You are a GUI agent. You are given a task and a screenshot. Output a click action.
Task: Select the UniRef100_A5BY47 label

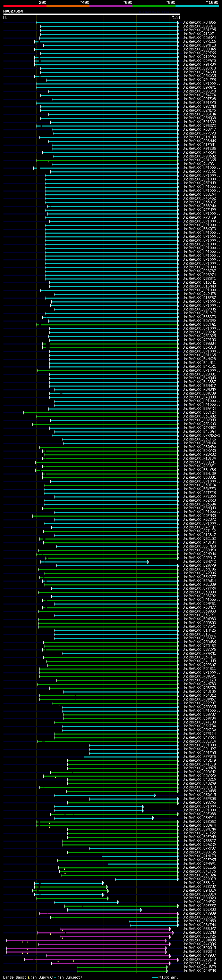click(199, 129)
